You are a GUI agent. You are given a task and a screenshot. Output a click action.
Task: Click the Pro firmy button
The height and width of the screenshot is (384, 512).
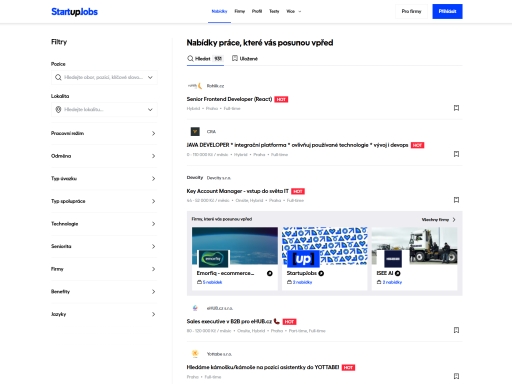pyautogui.click(x=411, y=11)
